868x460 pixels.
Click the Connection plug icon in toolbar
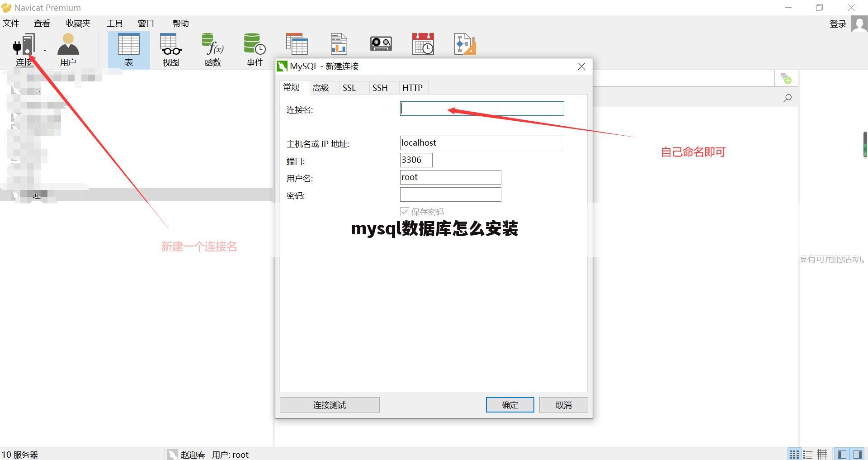(24, 44)
